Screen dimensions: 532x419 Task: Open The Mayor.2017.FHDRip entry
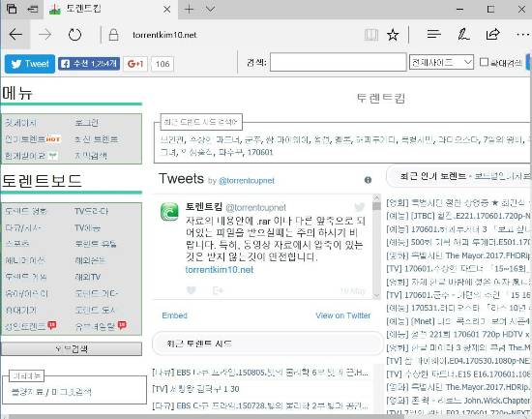pos(458,255)
